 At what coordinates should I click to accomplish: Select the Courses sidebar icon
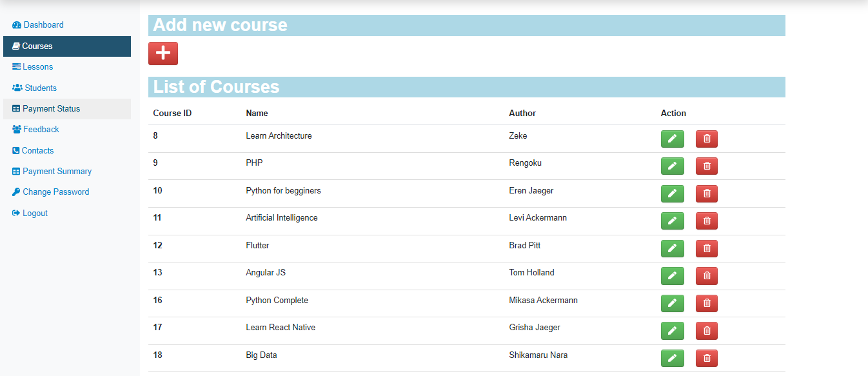click(35, 46)
